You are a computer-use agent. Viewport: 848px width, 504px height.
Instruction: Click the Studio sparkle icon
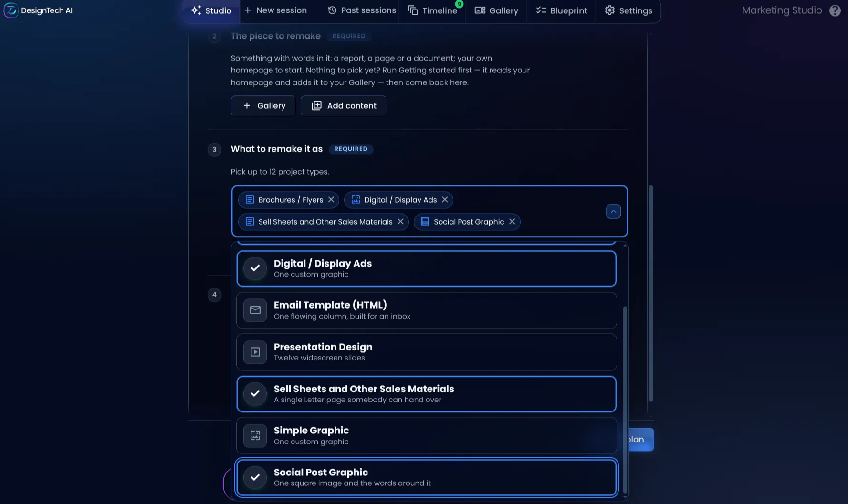(196, 10)
